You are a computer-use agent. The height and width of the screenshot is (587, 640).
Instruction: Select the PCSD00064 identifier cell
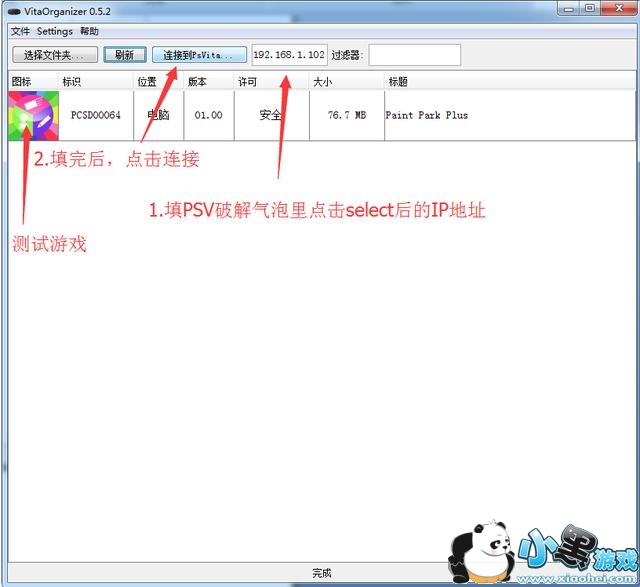click(96, 116)
